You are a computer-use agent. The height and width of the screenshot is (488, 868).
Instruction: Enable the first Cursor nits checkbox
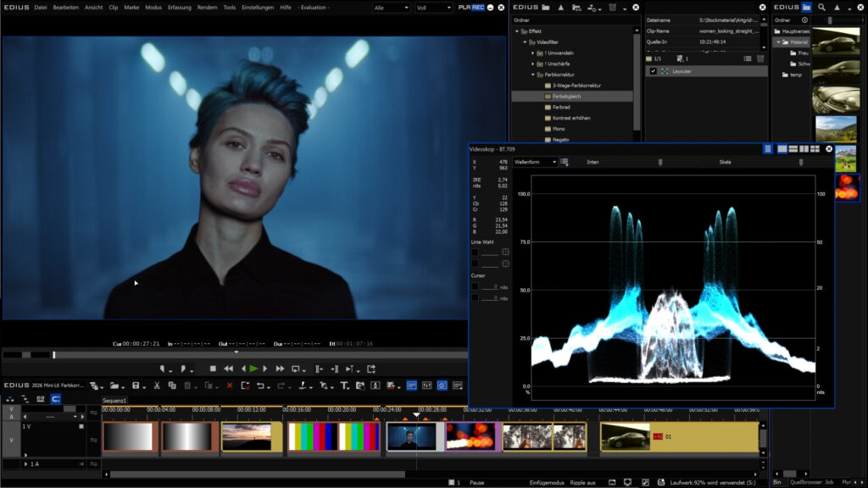pyautogui.click(x=476, y=286)
